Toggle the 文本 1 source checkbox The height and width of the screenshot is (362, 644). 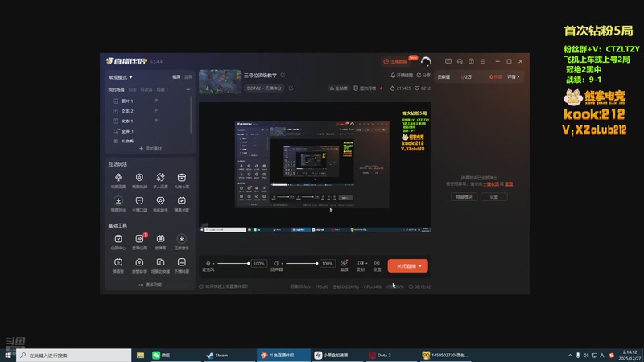[x=115, y=121]
